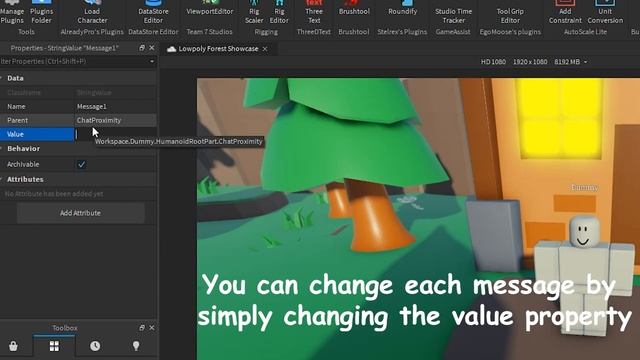Open Toolbox Recent clock tab
This screenshot has width=640, height=360.
[95, 346]
